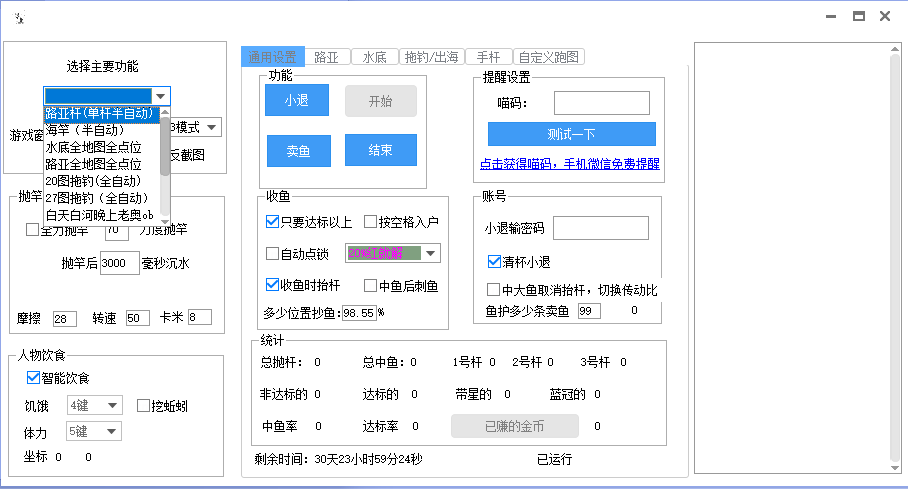The width and height of the screenshot is (908, 489).
Task: Click the dropdown arrow under 选择主要功能
Action: [161, 96]
